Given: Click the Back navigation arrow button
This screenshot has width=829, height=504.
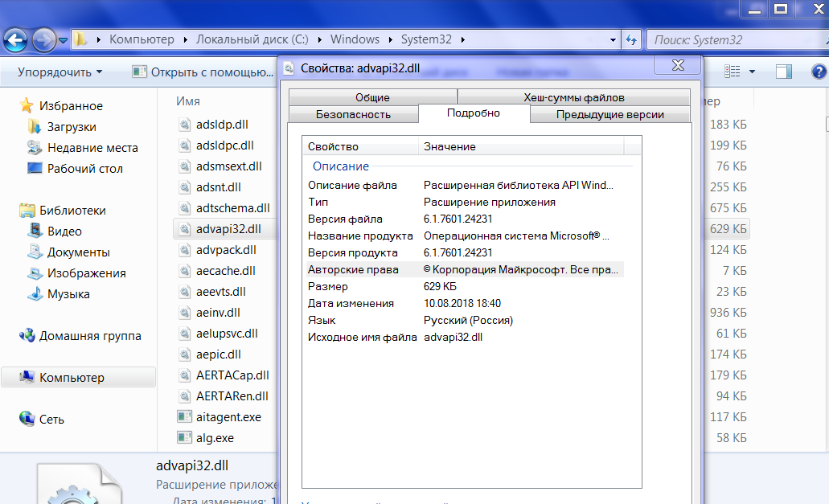Looking at the screenshot, I should 17,39.
